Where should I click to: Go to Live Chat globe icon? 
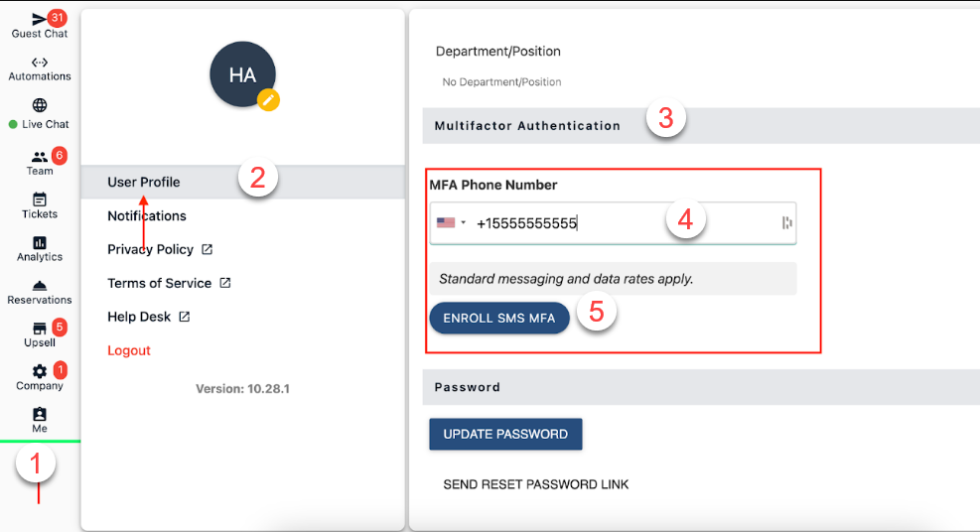40,105
